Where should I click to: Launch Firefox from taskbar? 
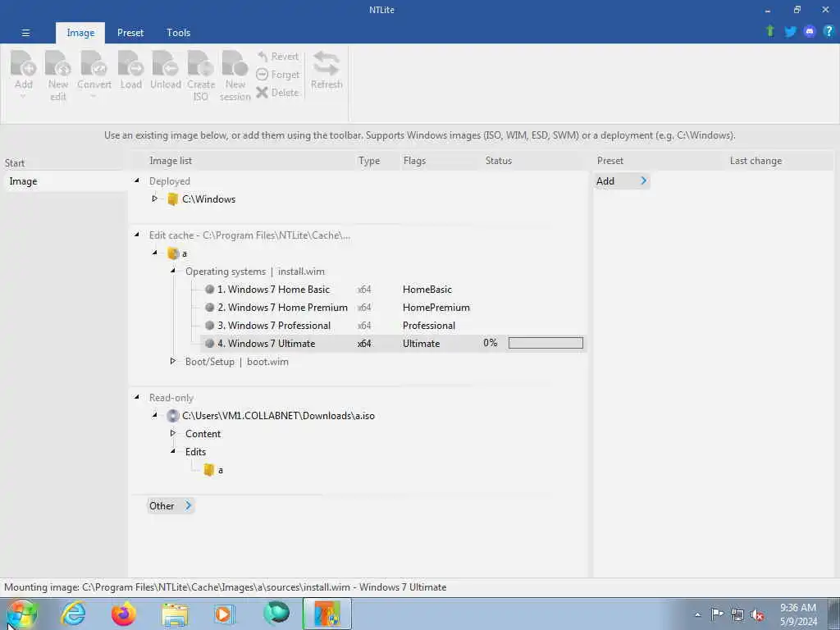123,614
